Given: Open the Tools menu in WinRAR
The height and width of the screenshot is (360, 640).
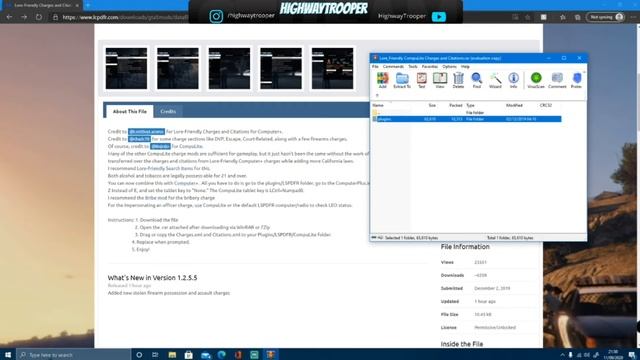Looking at the screenshot, I should (413, 67).
